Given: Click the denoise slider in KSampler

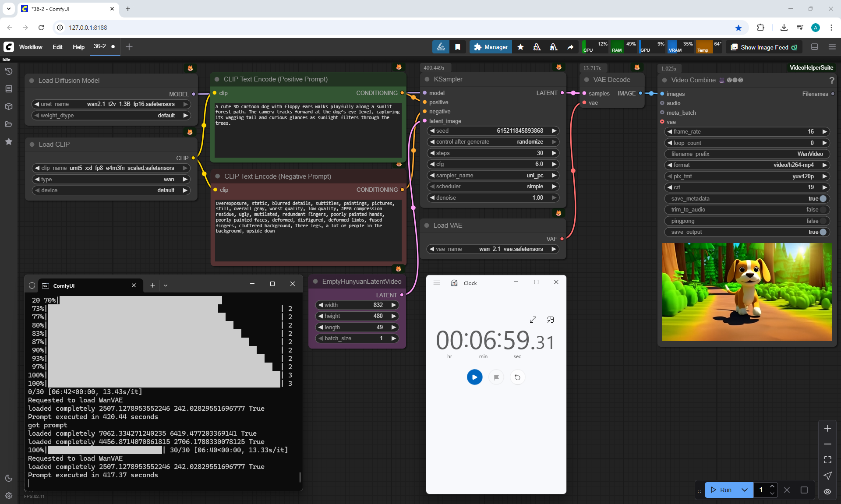Looking at the screenshot, I should [x=493, y=197].
